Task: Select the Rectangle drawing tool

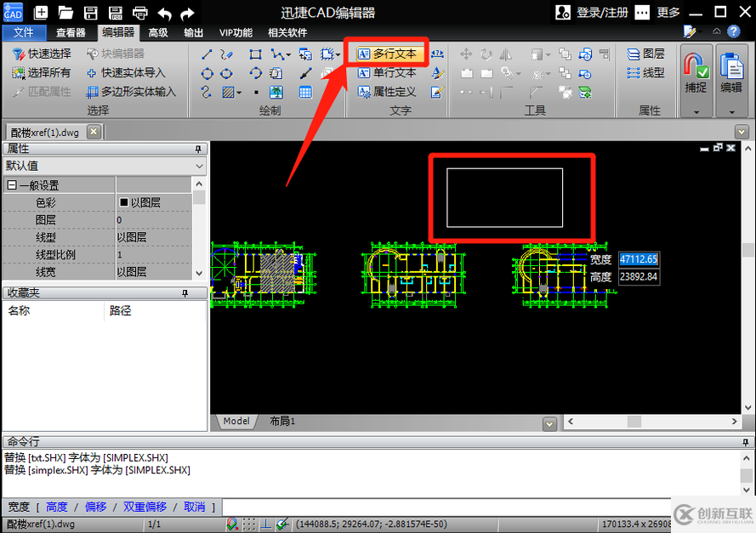Action: pos(255,54)
